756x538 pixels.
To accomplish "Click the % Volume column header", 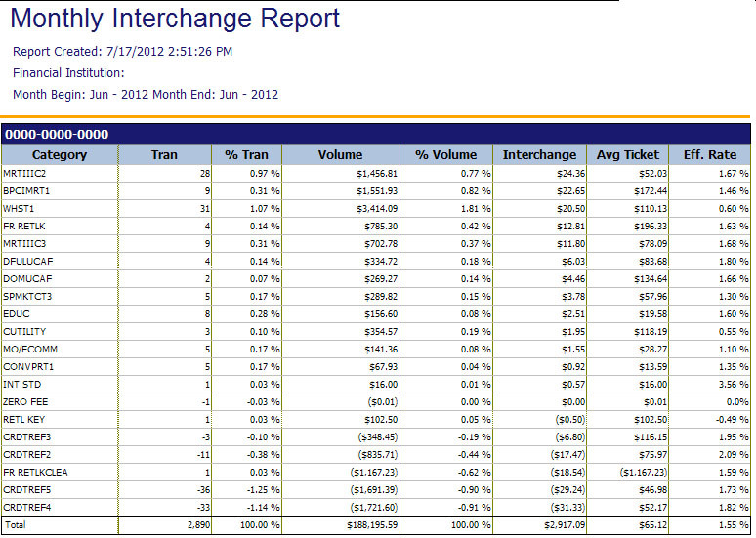I will 445,154.
